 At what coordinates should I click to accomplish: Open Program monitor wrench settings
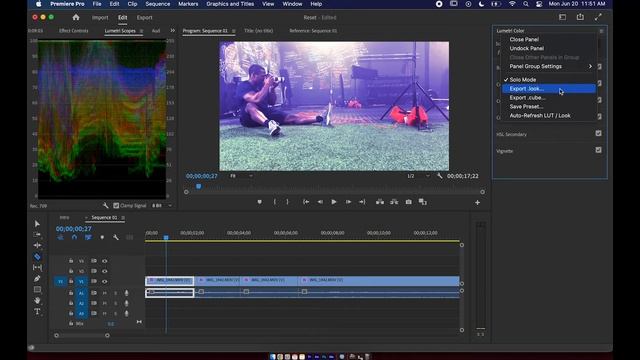coord(440,176)
